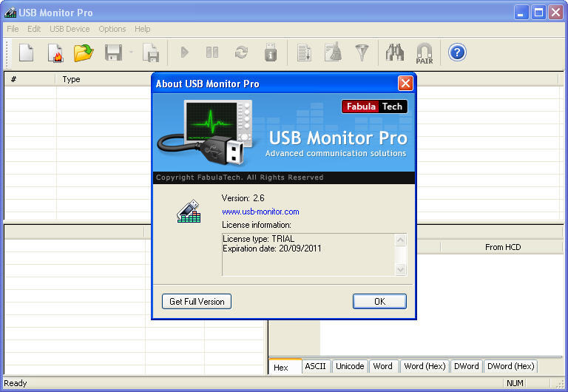The width and height of the screenshot is (568, 392).
Task: Maximize the USB Monitor Pro window
Action: point(538,13)
